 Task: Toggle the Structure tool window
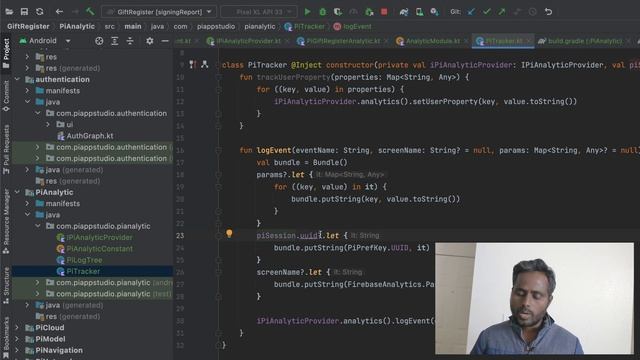click(x=6, y=286)
